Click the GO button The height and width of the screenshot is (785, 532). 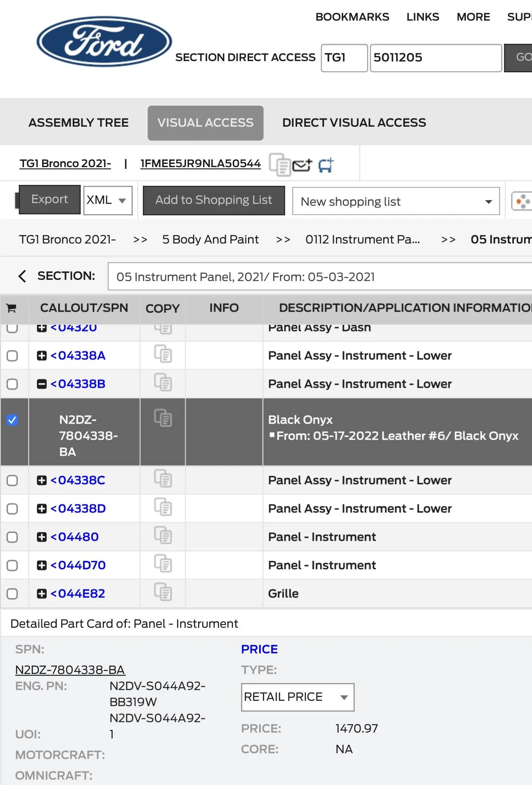click(x=519, y=58)
